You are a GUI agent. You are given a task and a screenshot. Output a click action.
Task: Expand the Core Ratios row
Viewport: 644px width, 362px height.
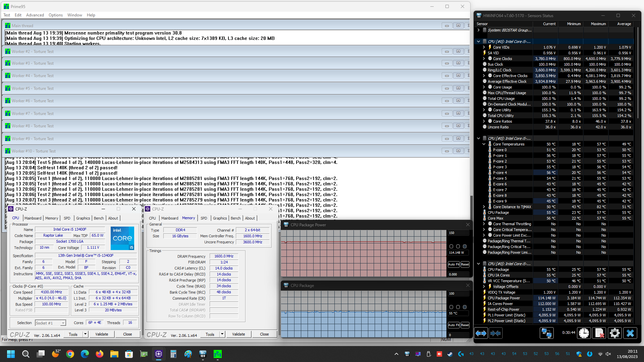(484, 121)
